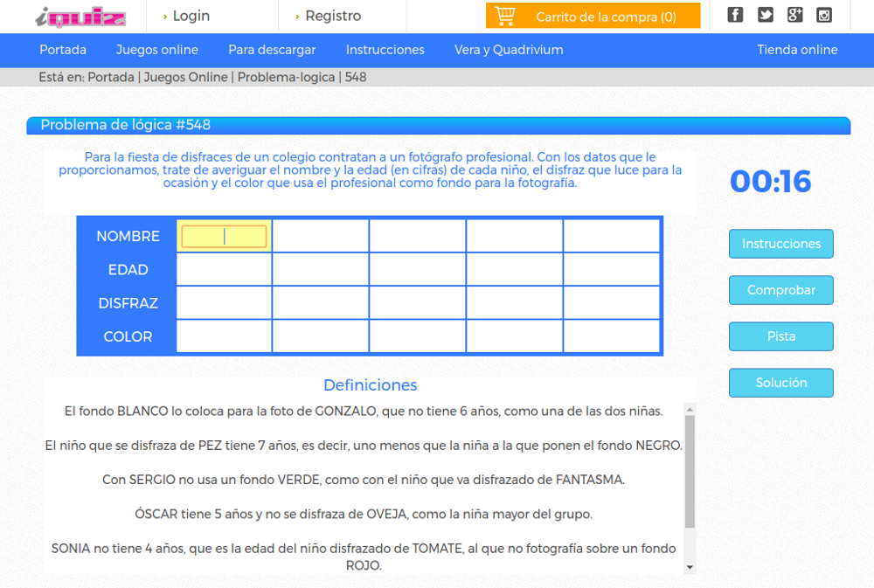Click the Pista button
The width and height of the screenshot is (874, 588).
(780, 336)
